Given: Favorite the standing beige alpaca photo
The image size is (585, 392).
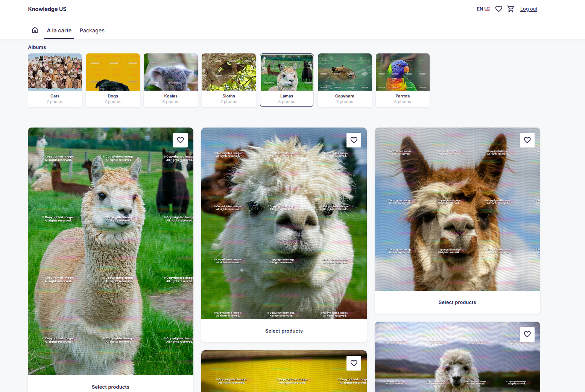Looking at the screenshot, I should (x=181, y=140).
